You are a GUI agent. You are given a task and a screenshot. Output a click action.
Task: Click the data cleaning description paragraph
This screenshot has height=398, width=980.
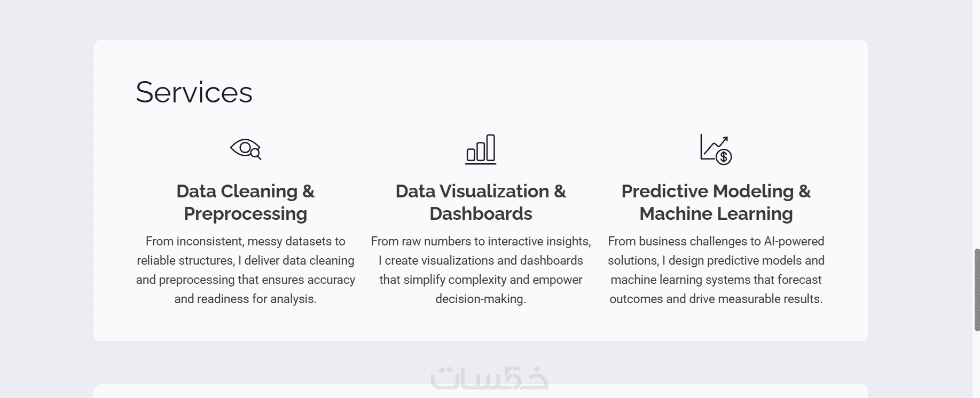245,270
